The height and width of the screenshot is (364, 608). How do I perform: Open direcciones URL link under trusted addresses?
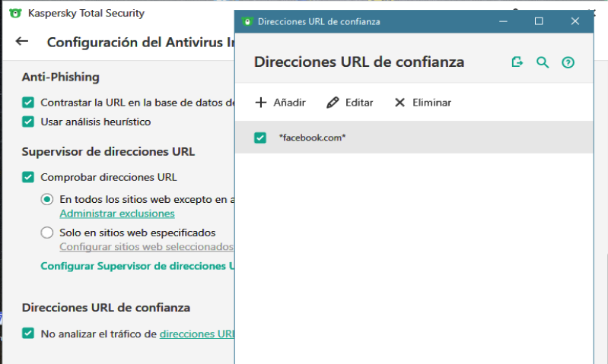point(196,334)
